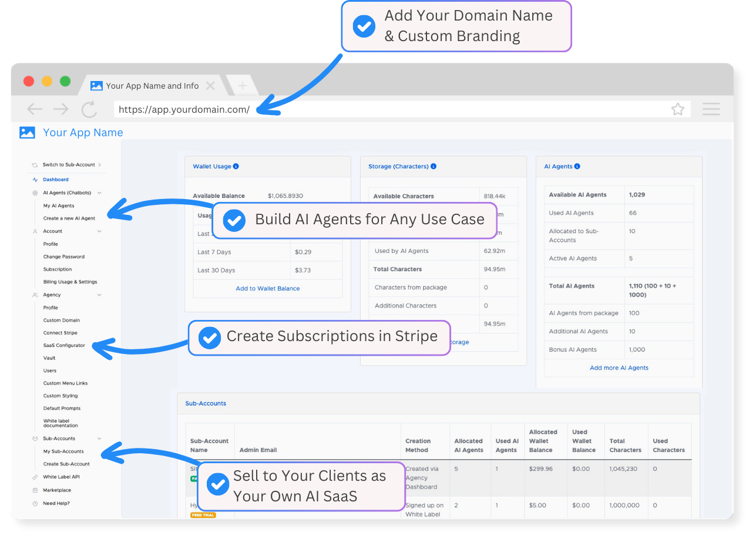Open Change Password under Account
Image resolution: width=756 pixels, height=536 pixels.
64,257
